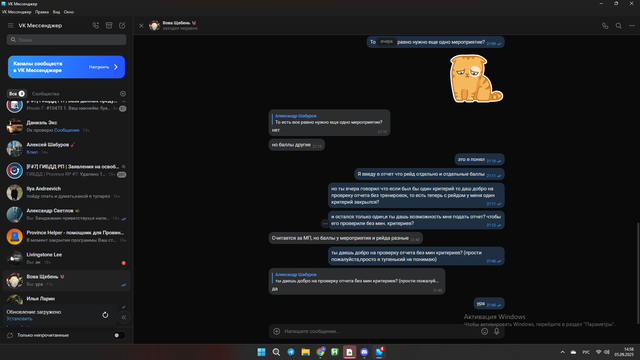Open the chat's three-dot options menu
The image size is (640, 360).
[x=632, y=26]
